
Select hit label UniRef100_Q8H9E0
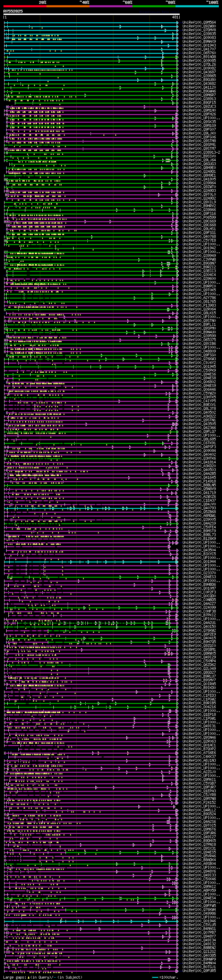[x=199, y=168]
